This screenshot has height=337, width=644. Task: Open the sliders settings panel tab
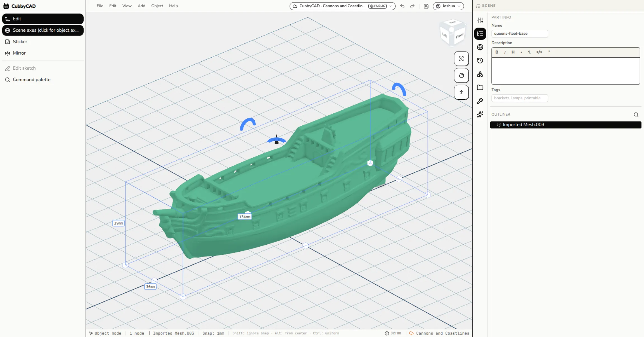480,20
